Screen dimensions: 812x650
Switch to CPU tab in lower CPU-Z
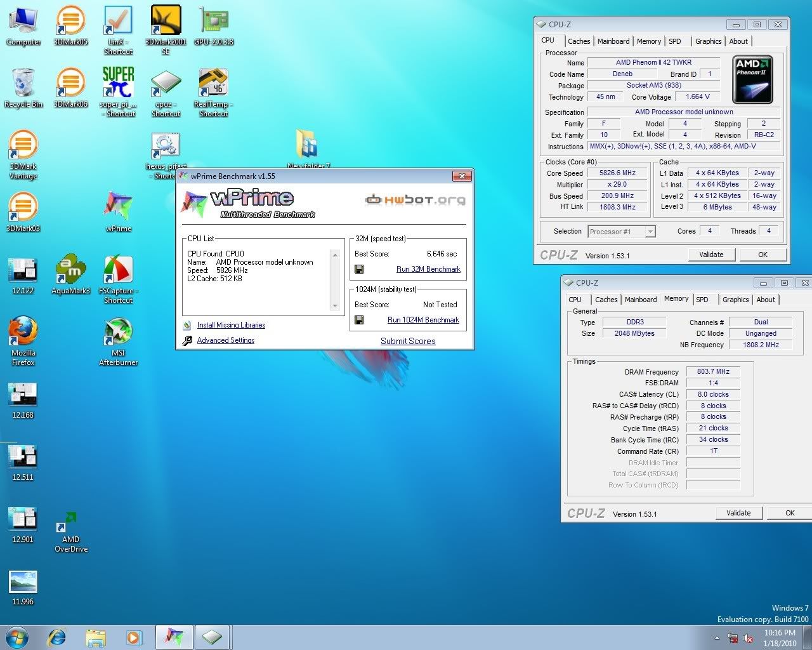[575, 300]
